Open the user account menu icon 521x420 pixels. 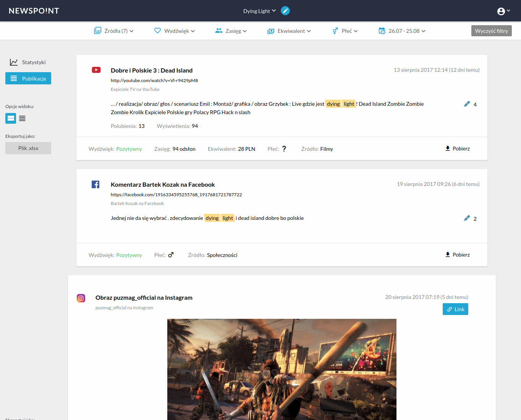pyautogui.click(x=503, y=11)
